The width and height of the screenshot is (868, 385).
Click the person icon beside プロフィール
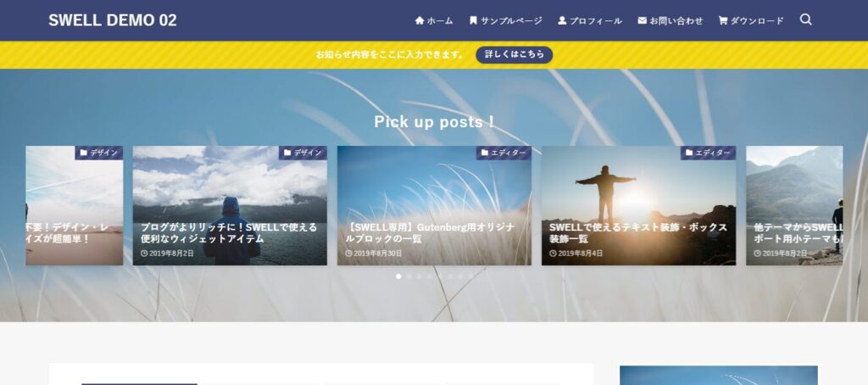click(562, 20)
